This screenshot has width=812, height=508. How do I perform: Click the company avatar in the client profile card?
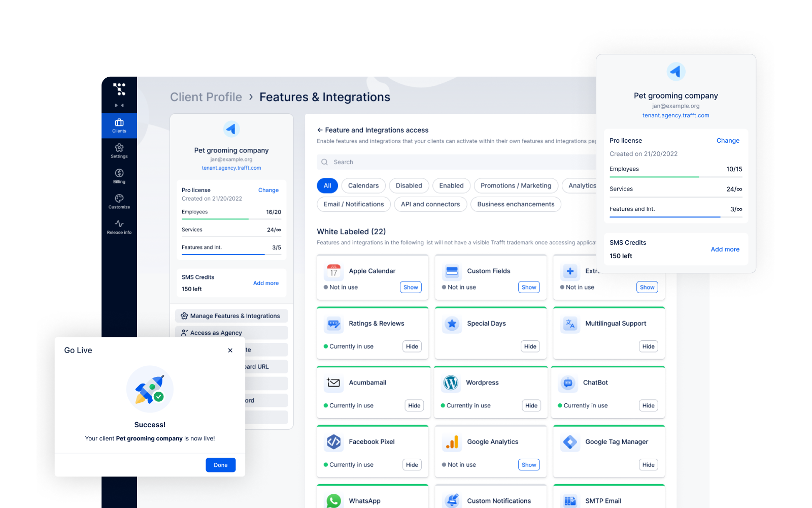[x=231, y=129]
